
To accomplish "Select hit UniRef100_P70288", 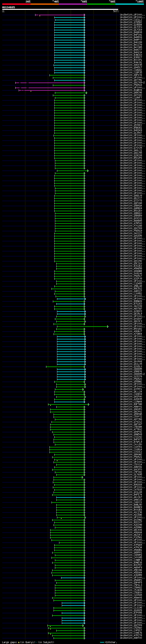I will coord(131,226).
